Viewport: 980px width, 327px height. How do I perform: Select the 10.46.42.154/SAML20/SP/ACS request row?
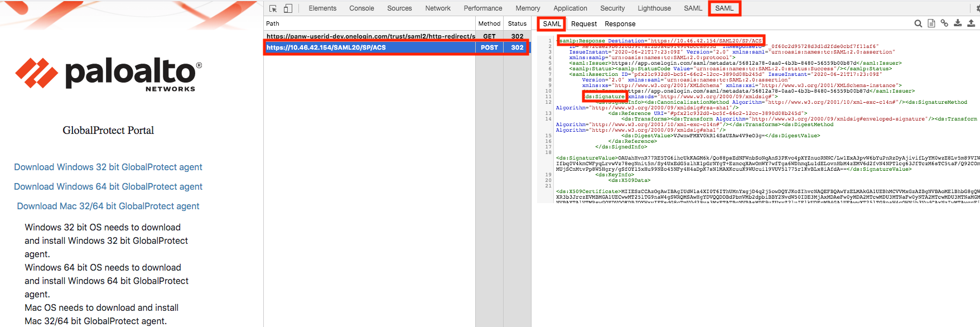[397, 47]
